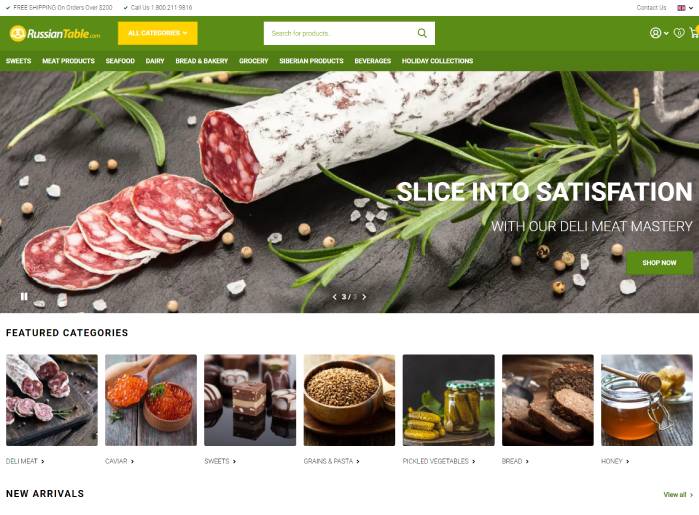Expand the account menu chevron
This screenshot has height=515, width=699.
[666, 33]
